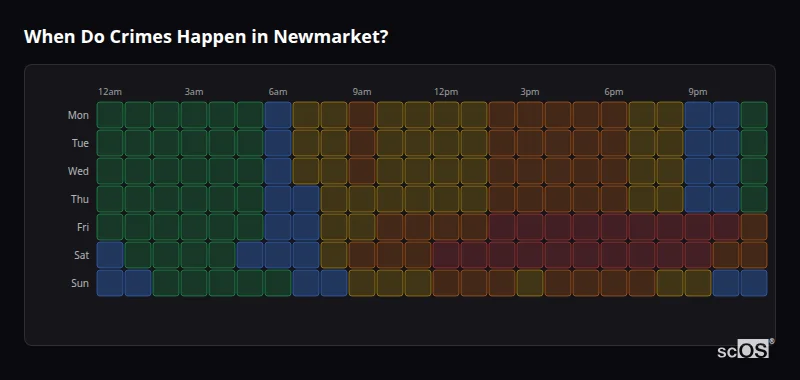The height and width of the screenshot is (380, 800).
Task: Click the 'When Do Crimes Happen in Newmarket?' heading
Action: (x=206, y=37)
